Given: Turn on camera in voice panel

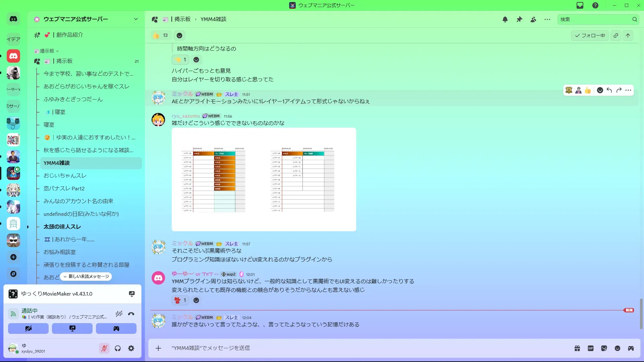Looking at the screenshot, I should 28,328.
